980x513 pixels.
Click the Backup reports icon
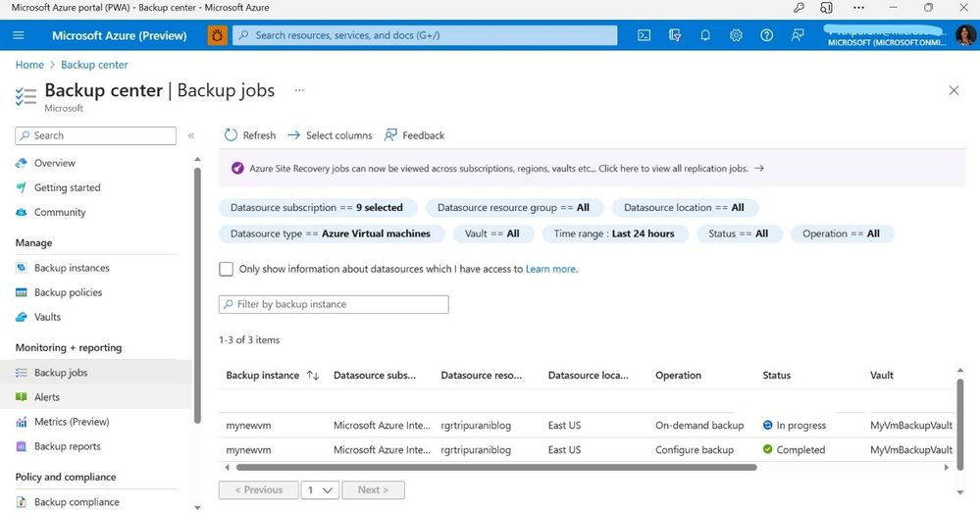(x=22, y=446)
